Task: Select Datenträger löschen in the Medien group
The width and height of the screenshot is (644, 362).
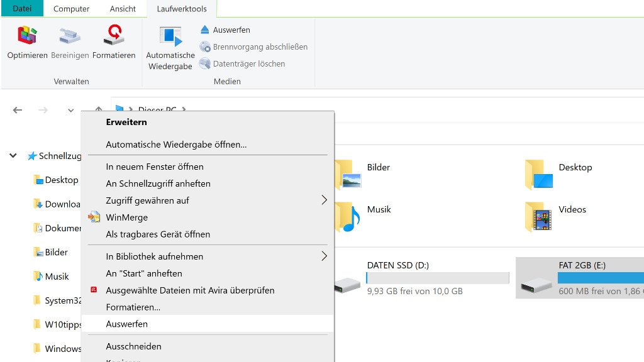Action: (204, 63)
